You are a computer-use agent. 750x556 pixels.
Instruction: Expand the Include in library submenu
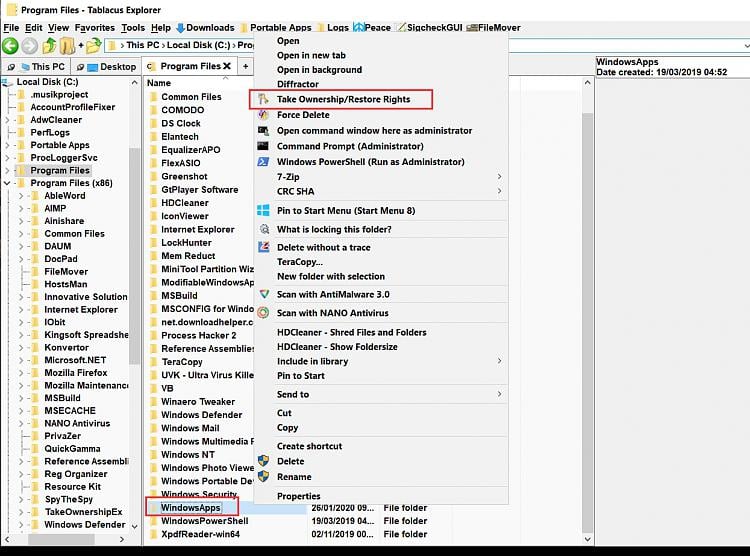click(x=499, y=361)
